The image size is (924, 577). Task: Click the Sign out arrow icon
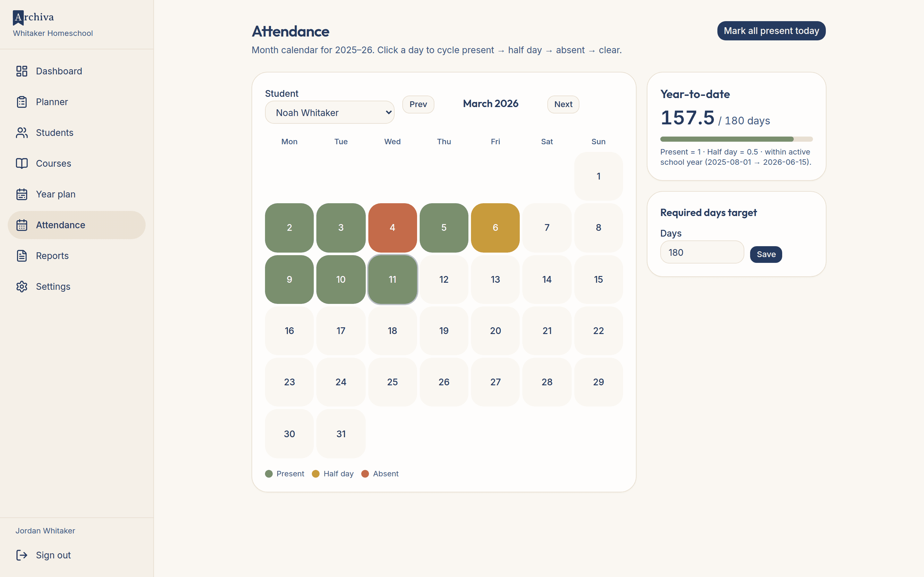(x=22, y=555)
